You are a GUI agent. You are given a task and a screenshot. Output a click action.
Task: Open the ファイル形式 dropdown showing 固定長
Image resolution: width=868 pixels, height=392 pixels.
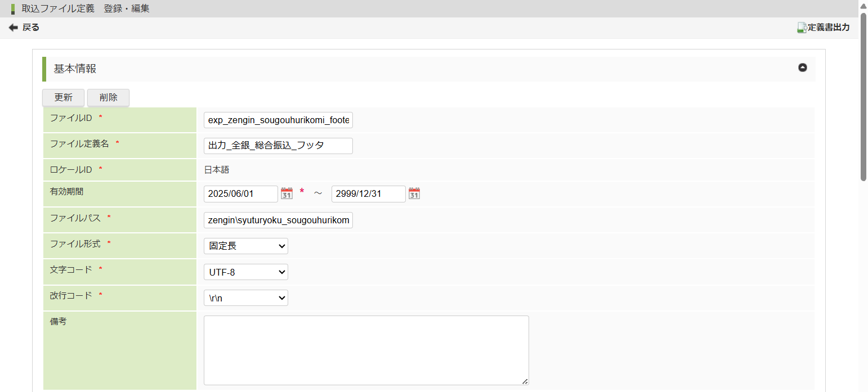pos(245,246)
